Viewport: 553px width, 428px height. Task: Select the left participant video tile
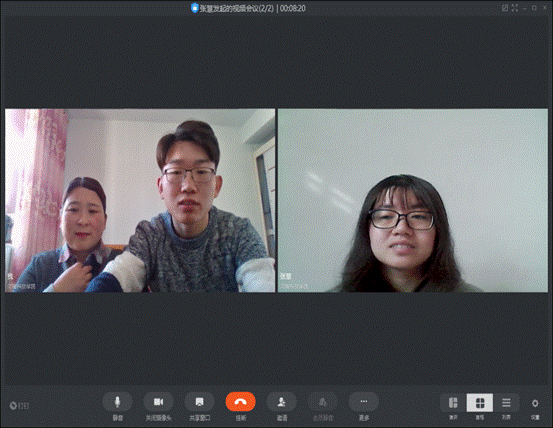[140, 200]
